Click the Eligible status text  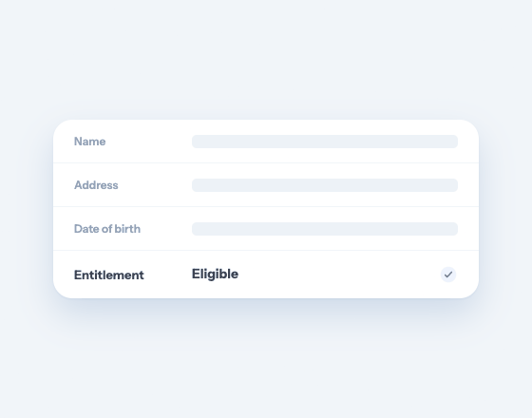click(215, 275)
